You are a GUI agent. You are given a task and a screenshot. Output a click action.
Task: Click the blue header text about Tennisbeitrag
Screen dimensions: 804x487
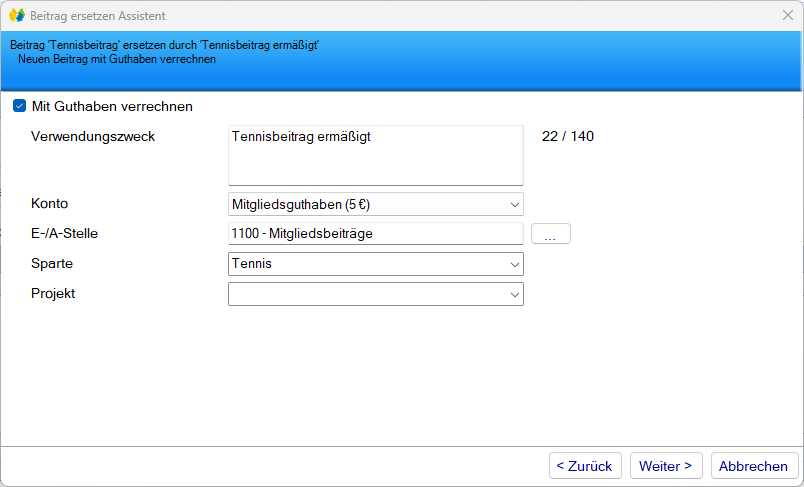170,46
